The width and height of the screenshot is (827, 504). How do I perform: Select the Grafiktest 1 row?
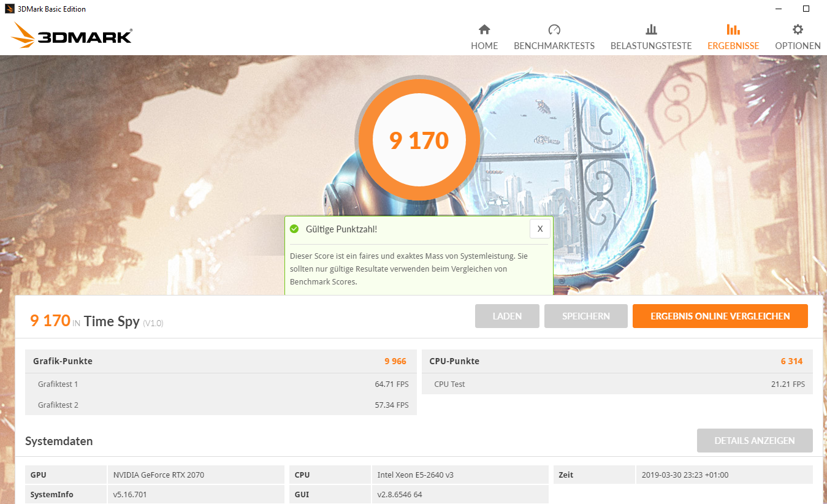[221, 384]
